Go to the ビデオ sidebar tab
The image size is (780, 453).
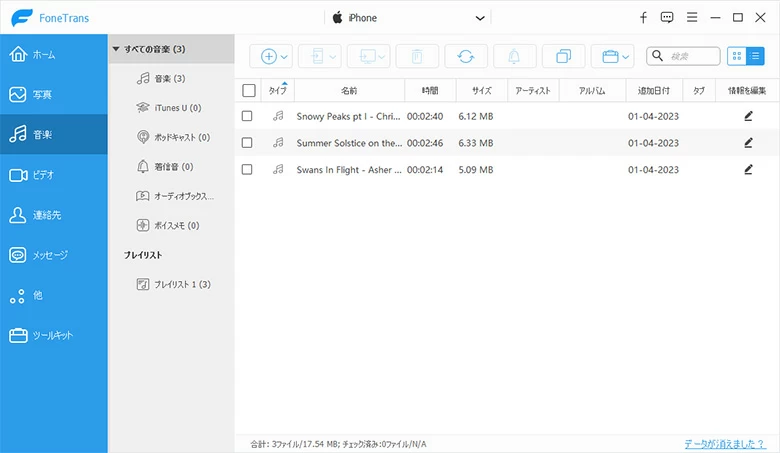[x=54, y=175]
